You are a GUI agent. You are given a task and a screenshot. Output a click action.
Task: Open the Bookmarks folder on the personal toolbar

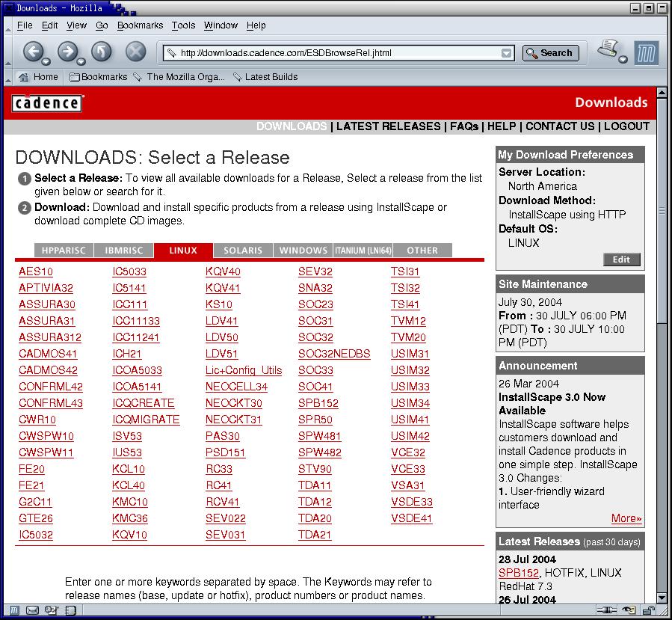click(98, 77)
